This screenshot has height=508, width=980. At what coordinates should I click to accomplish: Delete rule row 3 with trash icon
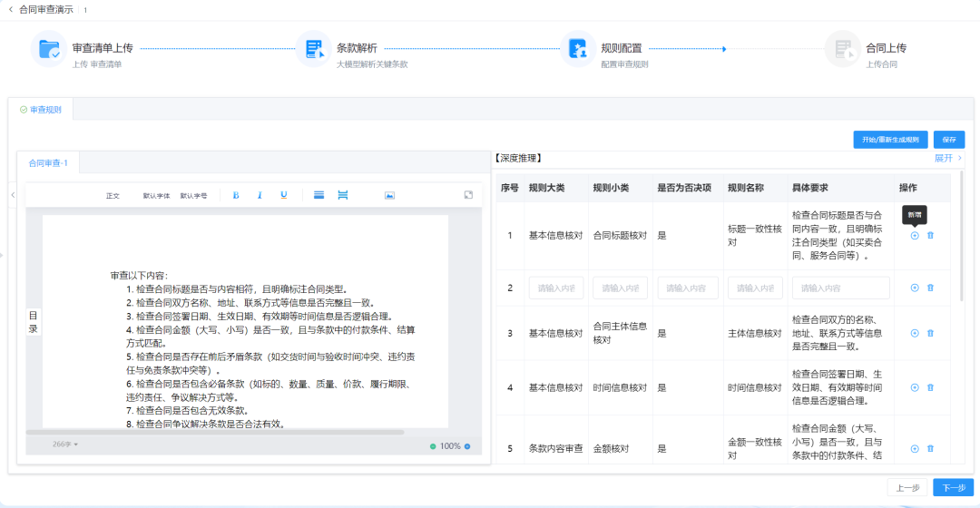[x=930, y=333]
